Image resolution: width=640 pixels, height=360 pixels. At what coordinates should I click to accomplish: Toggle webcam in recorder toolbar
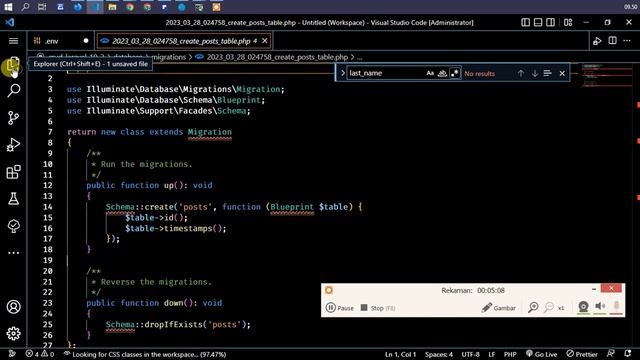coord(583,307)
